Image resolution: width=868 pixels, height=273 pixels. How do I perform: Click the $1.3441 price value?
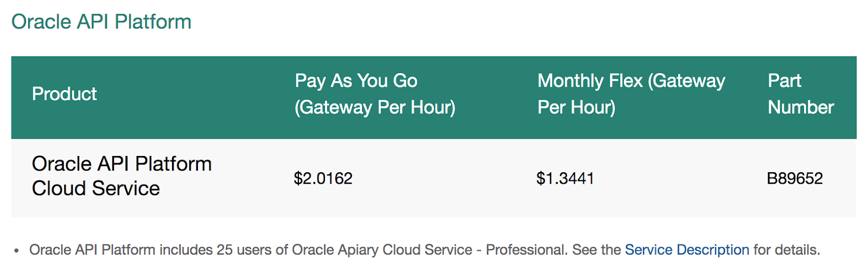click(x=565, y=178)
